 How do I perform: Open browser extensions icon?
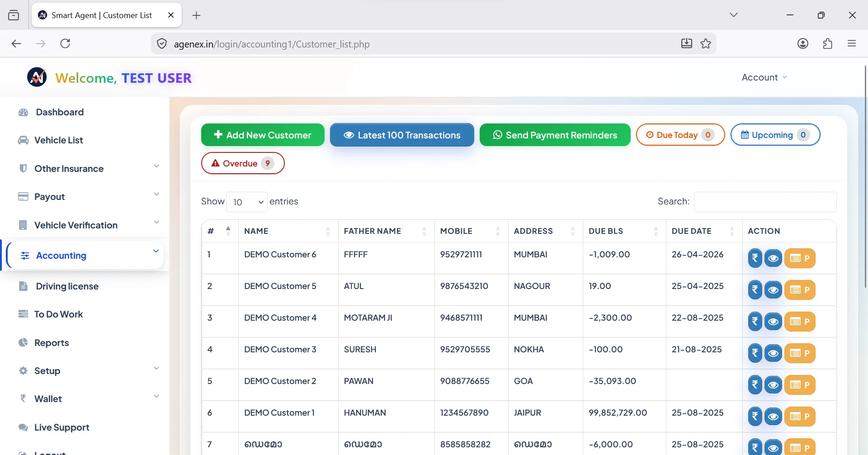click(828, 43)
